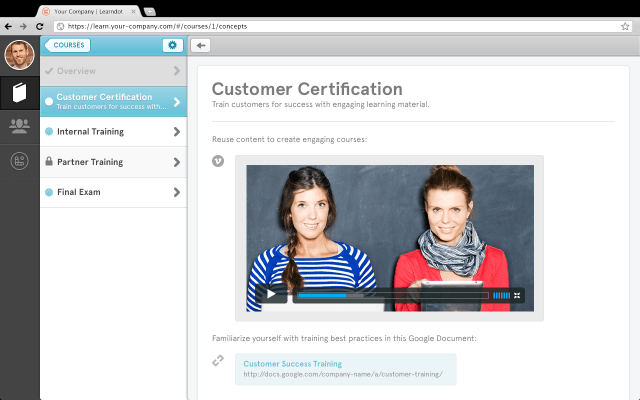
Task: Adjust the video volume bars
Action: pyautogui.click(x=501, y=295)
